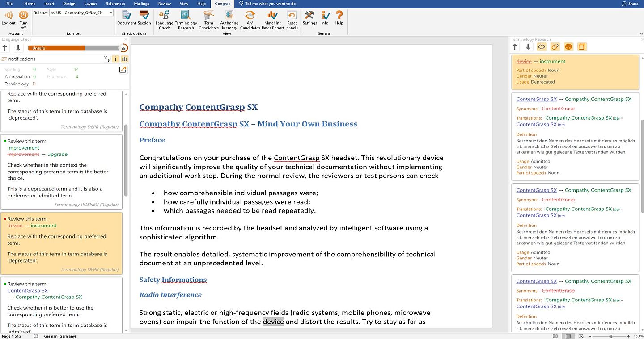Open the References ribbon tab
The height and width of the screenshot is (339, 644).
(115, 4)
